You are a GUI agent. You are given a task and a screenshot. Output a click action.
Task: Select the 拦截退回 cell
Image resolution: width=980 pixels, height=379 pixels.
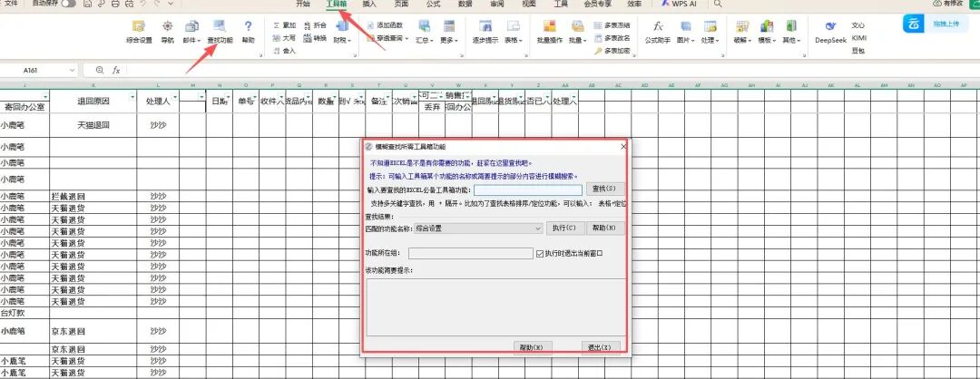[93, 196]
